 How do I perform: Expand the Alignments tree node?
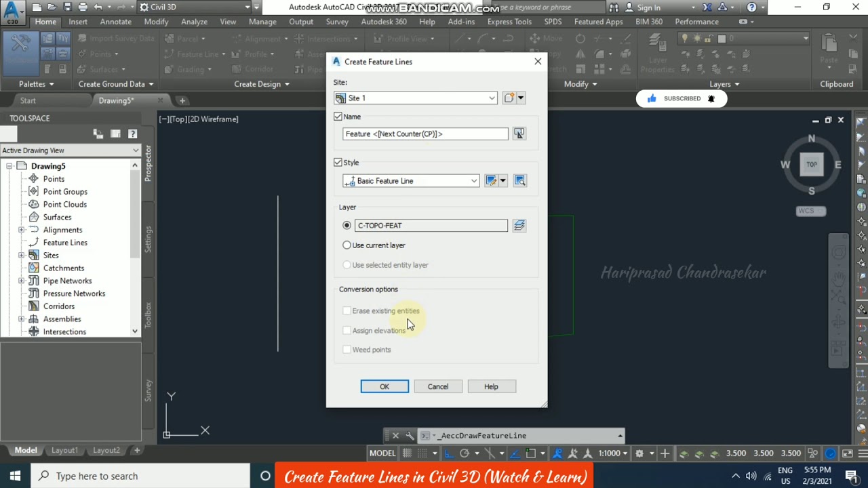point(21,230)
